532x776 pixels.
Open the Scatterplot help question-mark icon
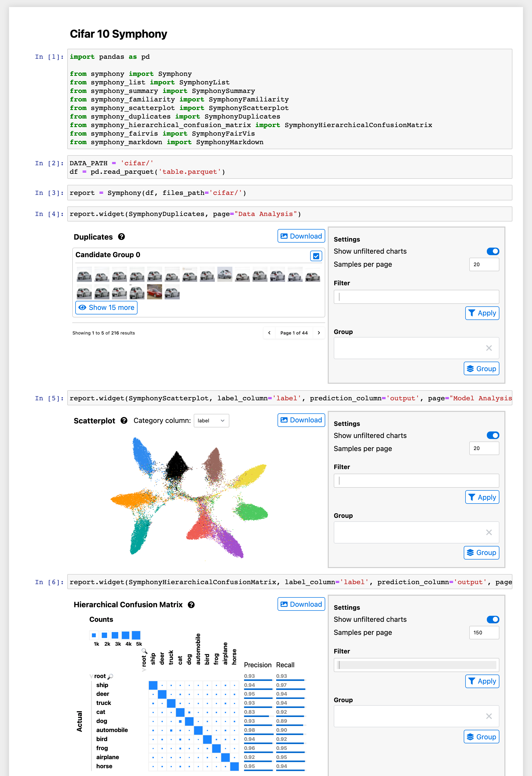[124, 420]
